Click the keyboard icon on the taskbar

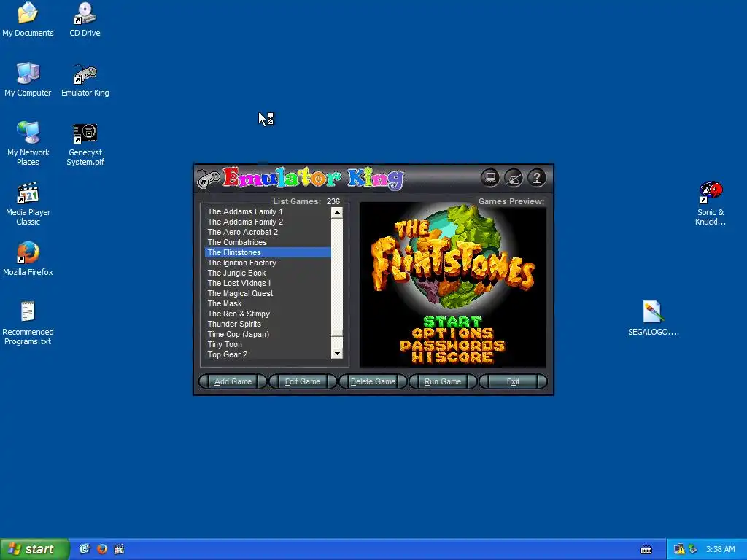point(646,550)
